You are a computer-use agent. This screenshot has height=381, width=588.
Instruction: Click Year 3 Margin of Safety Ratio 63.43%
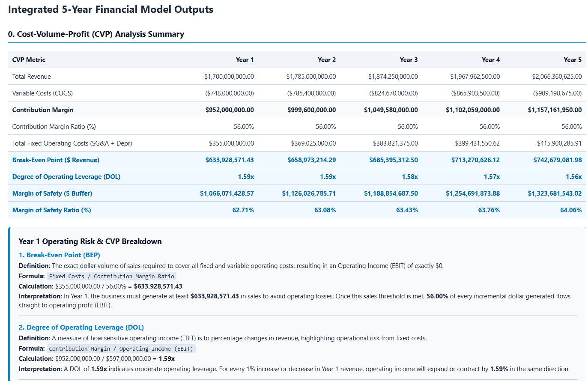pos(407,210)
